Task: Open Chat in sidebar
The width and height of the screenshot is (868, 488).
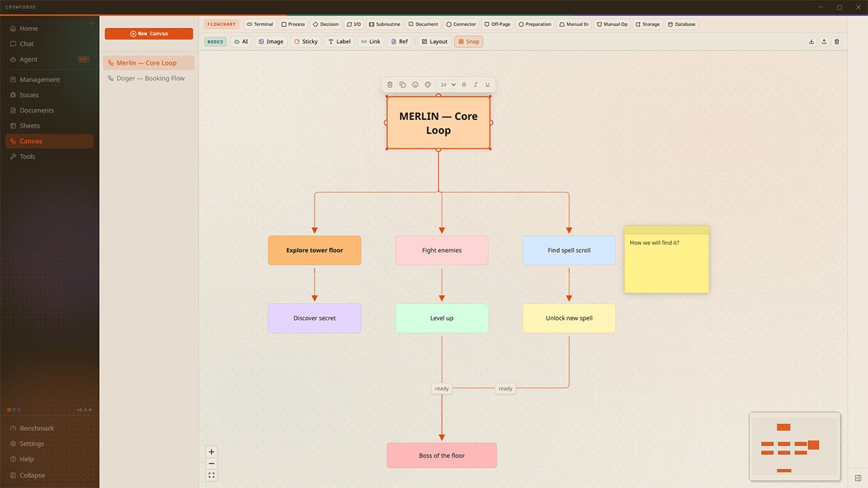Action: pos(50,44)
